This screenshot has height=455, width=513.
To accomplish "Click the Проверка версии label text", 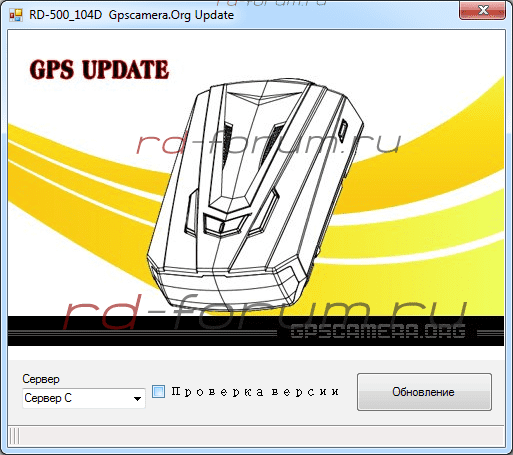I will (x=255, y=392).
